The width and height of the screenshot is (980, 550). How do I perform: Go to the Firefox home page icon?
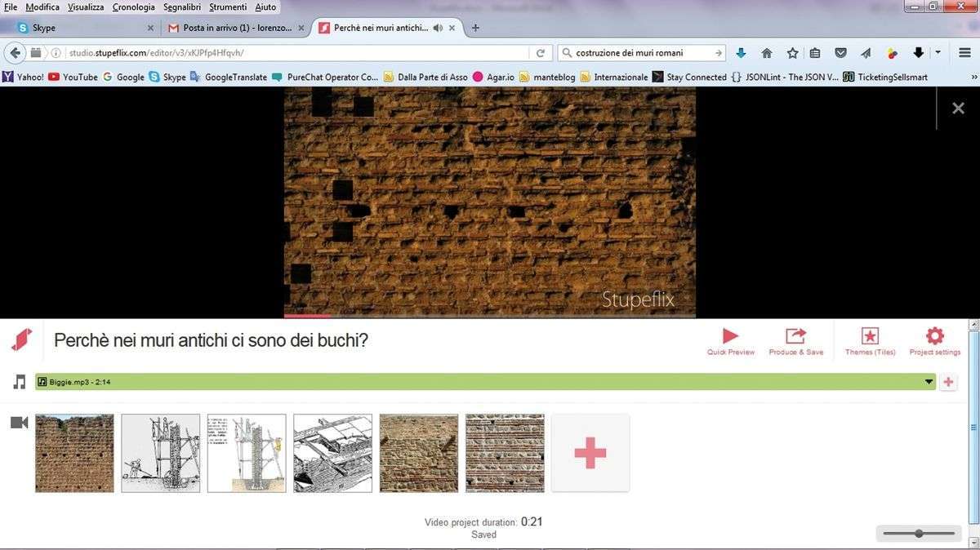[766, 53]
